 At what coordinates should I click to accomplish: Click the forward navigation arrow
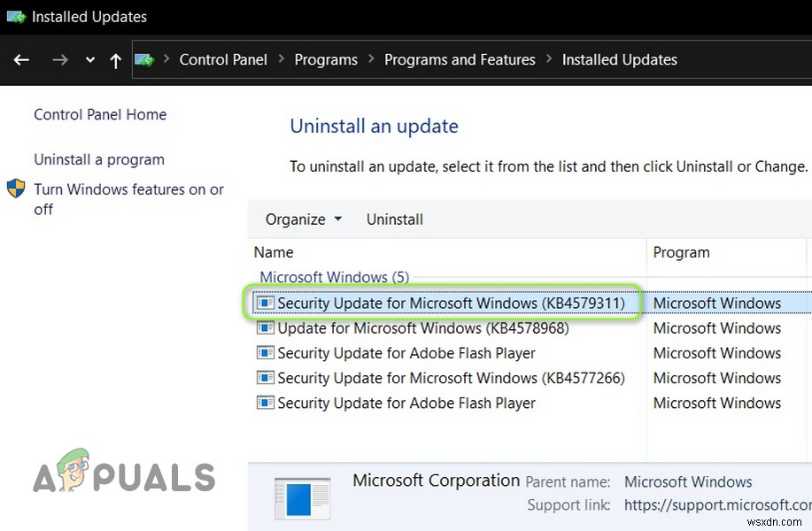(x=59, y=59)
